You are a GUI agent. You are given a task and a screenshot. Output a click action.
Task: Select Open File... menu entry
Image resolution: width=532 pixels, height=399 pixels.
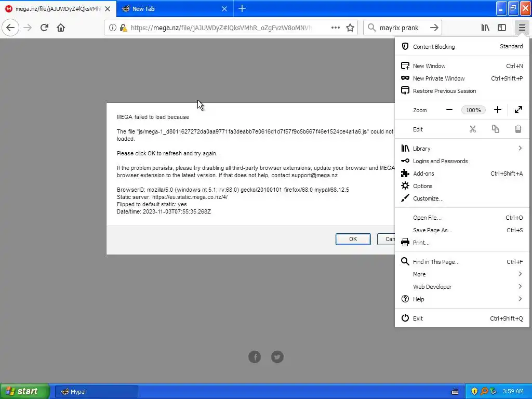coord(462,218)
